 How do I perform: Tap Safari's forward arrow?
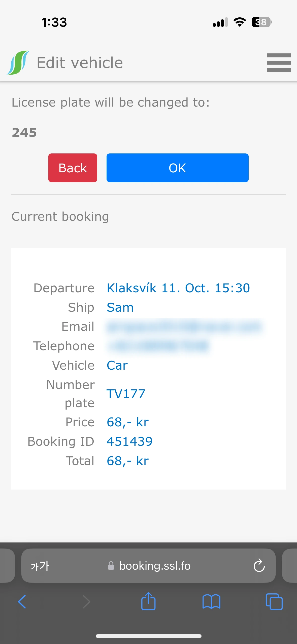(x=86, y=601)
